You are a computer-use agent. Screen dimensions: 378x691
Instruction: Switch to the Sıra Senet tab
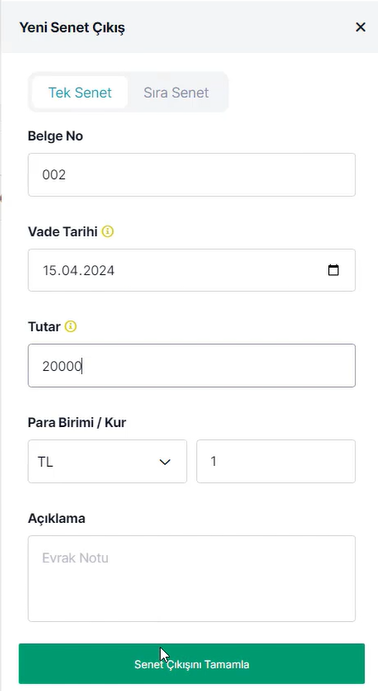point(176,93)
